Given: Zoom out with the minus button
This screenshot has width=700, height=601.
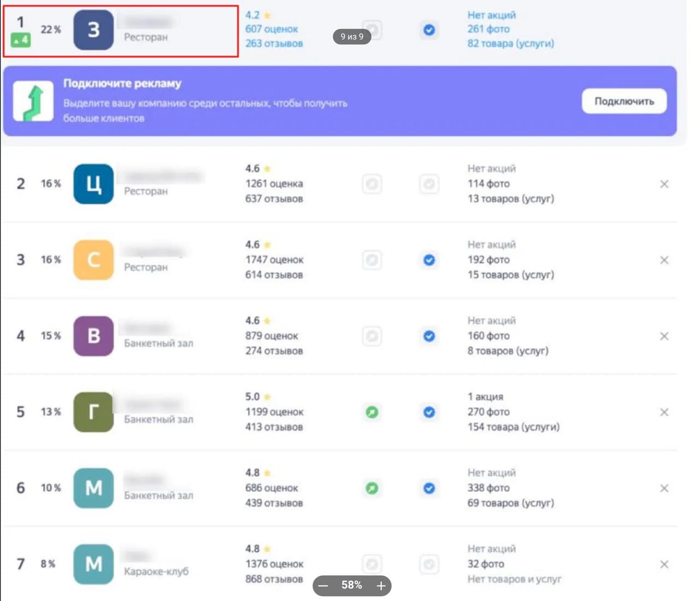Looking at the screenshot, I should [x=323, y=586].
